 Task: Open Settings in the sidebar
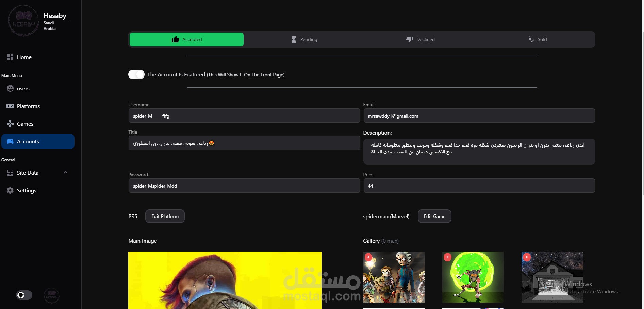tap(38, 190)
